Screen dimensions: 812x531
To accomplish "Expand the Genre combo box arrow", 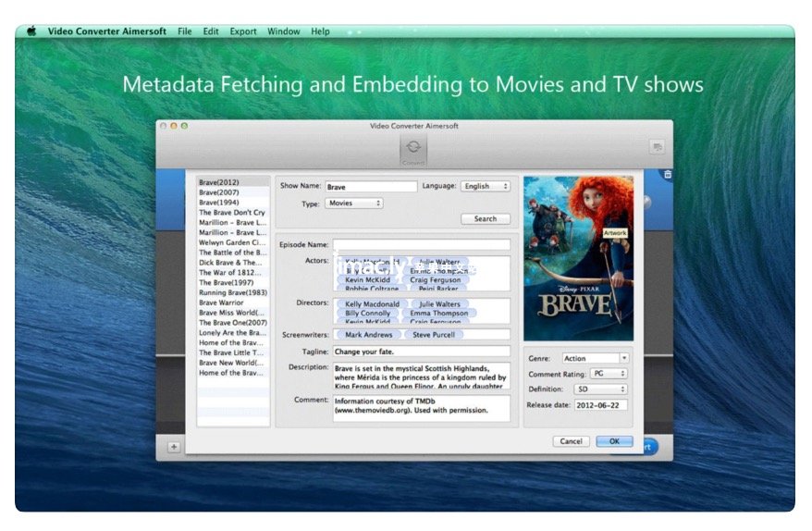I will pyautogui.click(x=624, y=358).
